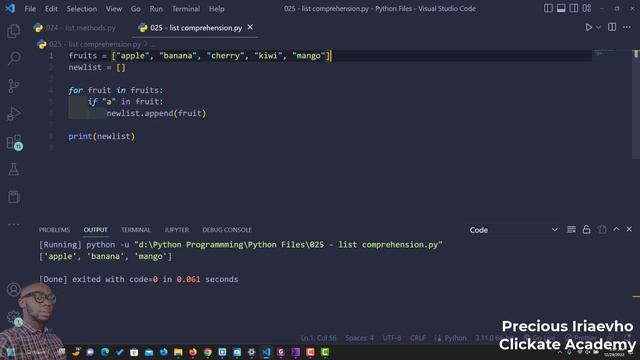Viewport: 640px width, 360px height.
Task: Click 'Ln 1, Col 56' in status bar
Action: [x=318, y=338]
